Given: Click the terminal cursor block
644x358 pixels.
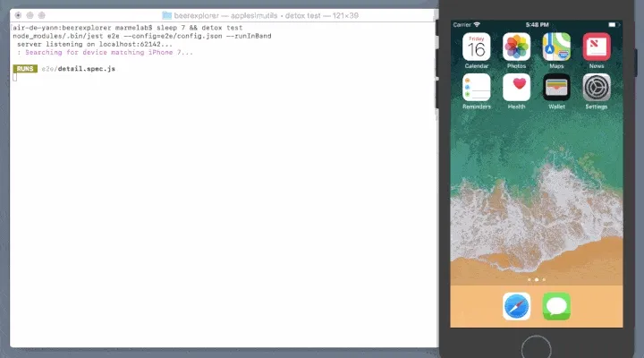Looking at the screenshot, I should click(15, 77).
